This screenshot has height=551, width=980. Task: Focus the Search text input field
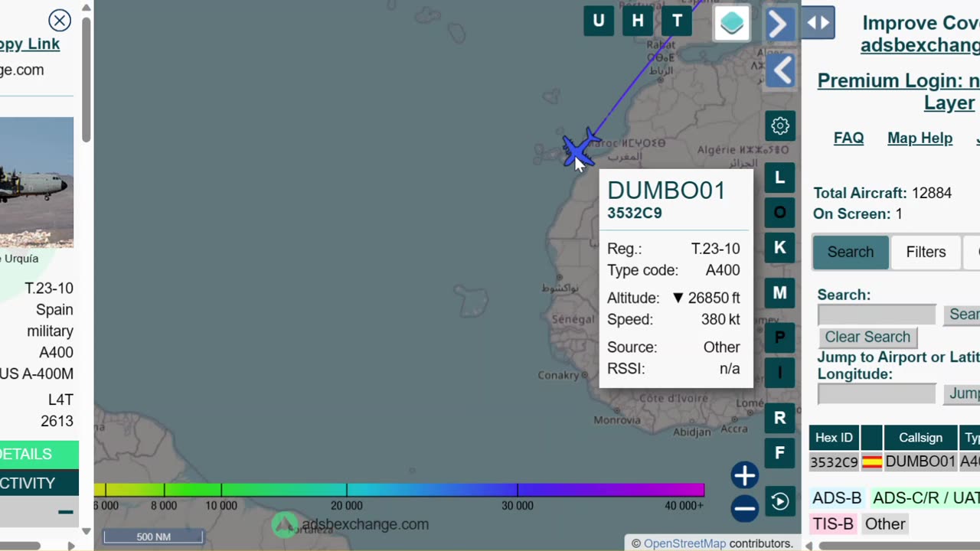(877, 315)
